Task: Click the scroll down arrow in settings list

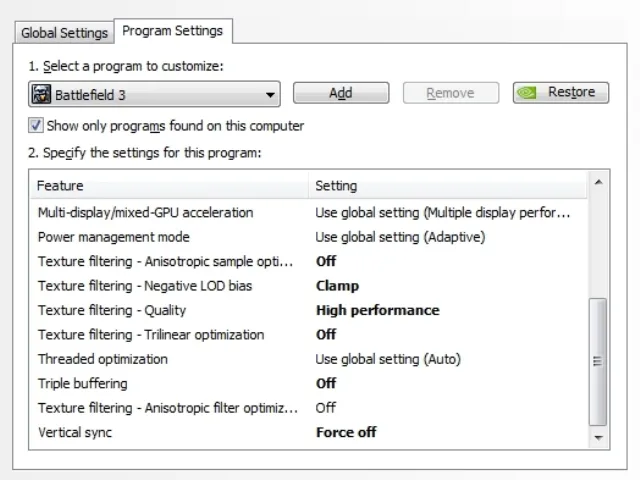Action: click(x=598, y=438)
